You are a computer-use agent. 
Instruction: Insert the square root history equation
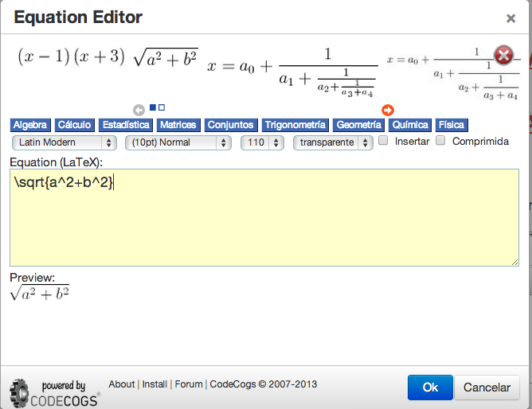click(165, 58)
